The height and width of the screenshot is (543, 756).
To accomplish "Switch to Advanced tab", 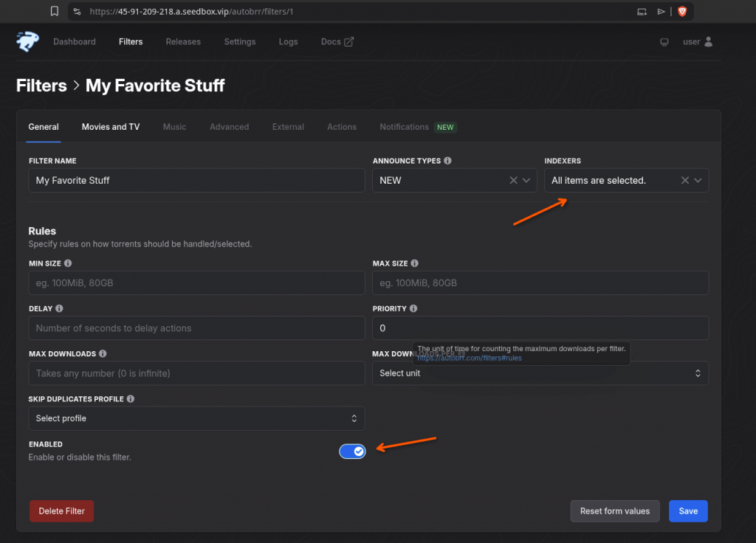I will tap(230, 127).
